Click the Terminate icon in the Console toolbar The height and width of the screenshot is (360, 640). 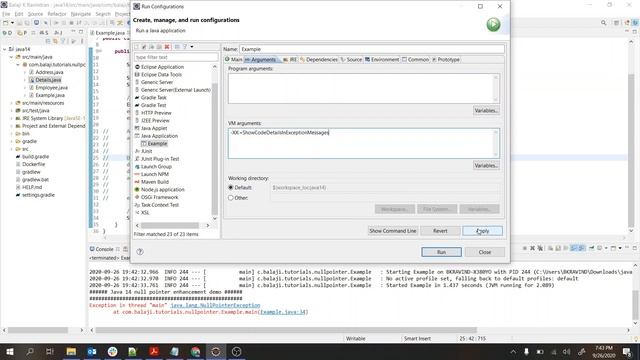click(525, 248)
